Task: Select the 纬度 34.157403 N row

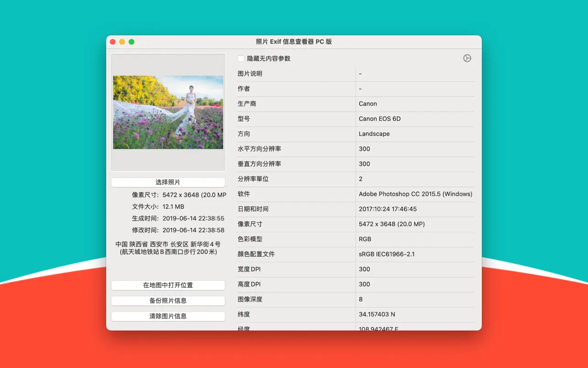Action: (x=378, y=314)
